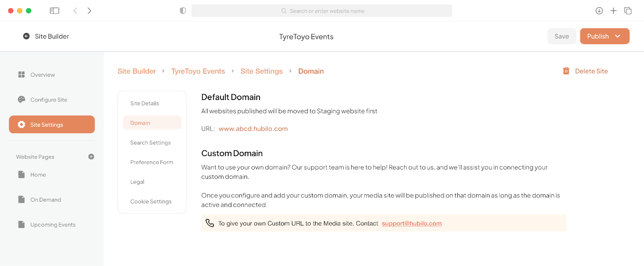Select Search Settings in settings menu
Image resolution: width=644 pixels, height=266 pixels.
pos(151,143)
